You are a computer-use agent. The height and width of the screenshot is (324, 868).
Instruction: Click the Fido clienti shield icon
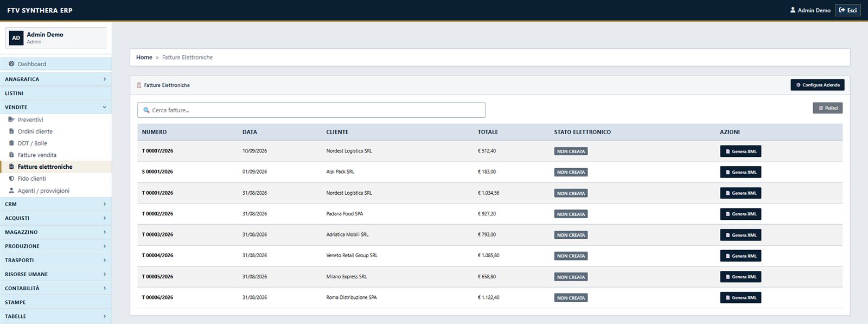click(11, 179)
